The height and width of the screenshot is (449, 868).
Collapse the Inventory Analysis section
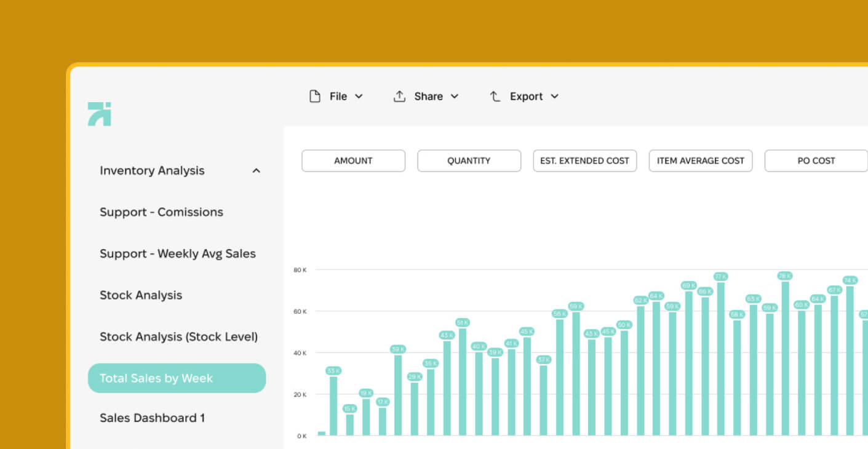click(257, 171)
